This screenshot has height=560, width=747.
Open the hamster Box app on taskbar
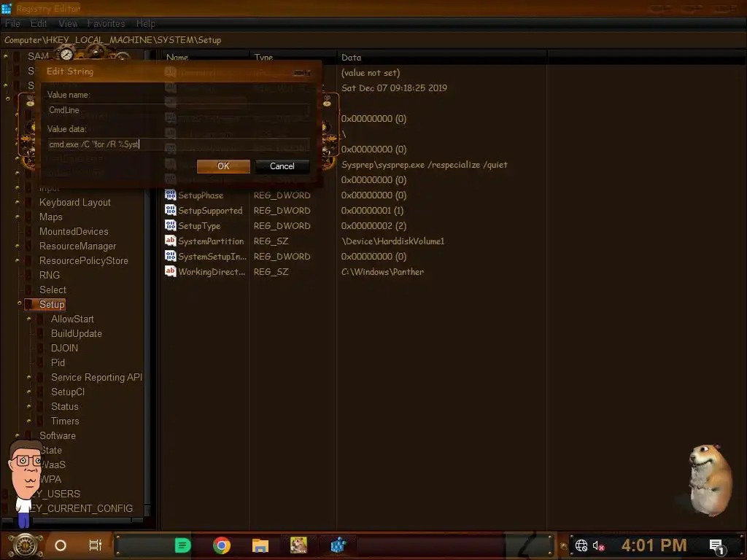coord(298,545)
